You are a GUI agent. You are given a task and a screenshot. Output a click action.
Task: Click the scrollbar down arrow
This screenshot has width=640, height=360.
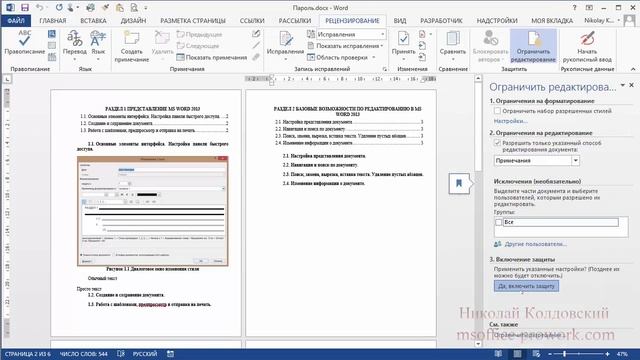(x=478, y=344)
